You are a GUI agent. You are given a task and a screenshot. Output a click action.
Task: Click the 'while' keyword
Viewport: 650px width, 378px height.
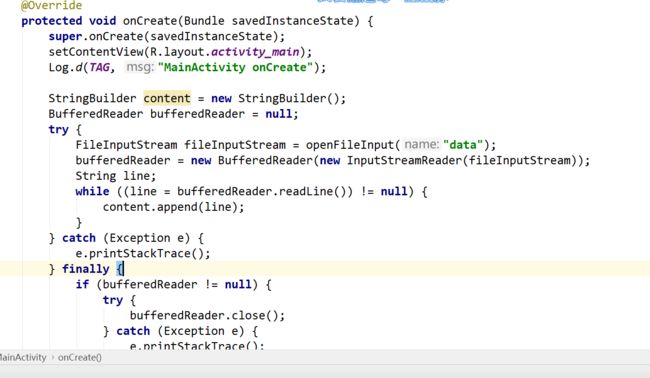pos(92,191)
